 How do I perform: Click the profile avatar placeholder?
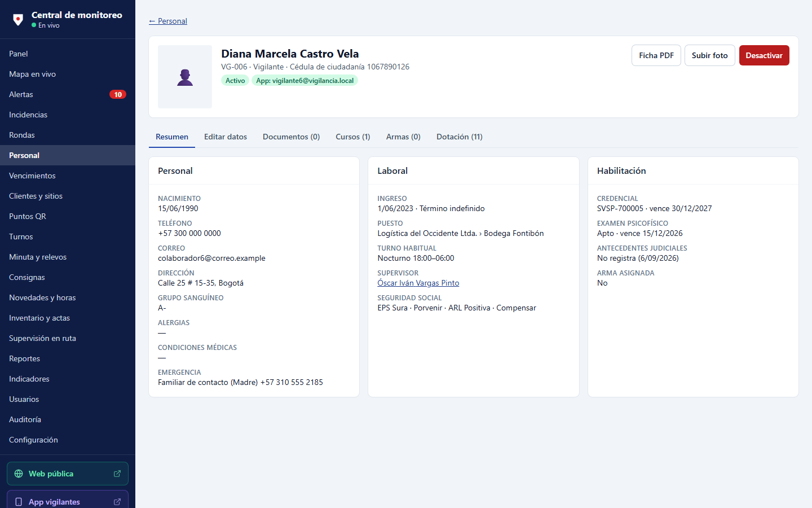coord(185,77)
